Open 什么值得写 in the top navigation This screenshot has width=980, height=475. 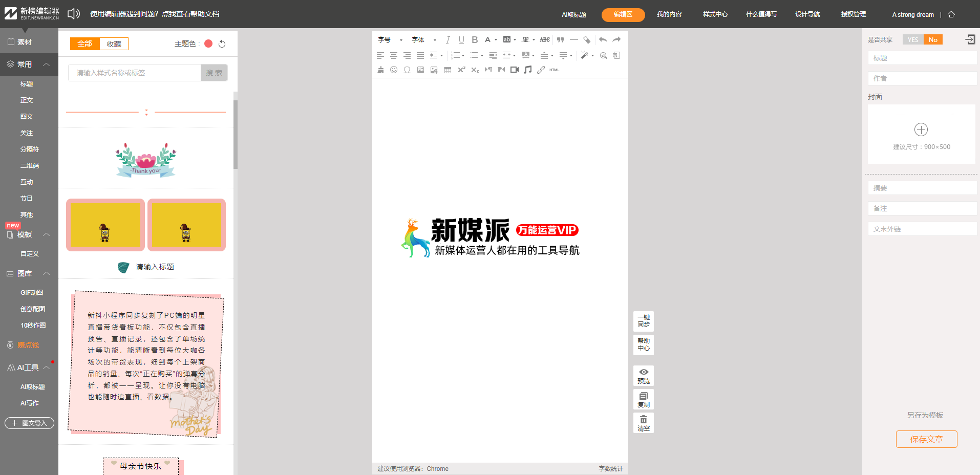click(x=761, y=14)
